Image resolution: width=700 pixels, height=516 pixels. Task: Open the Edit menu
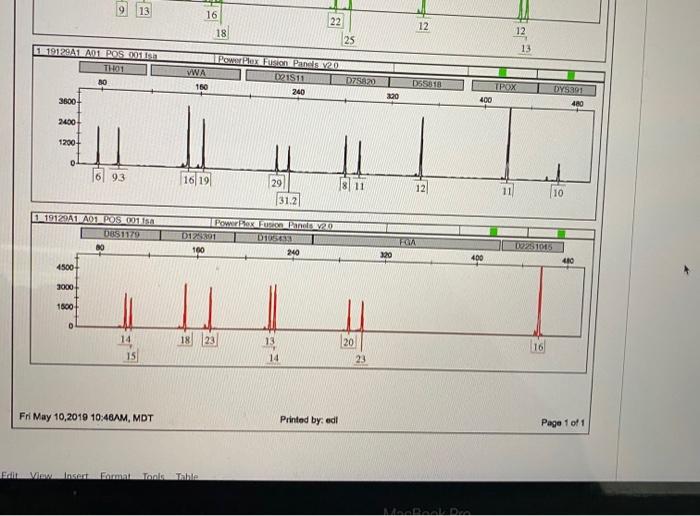[x=9, y=475]
